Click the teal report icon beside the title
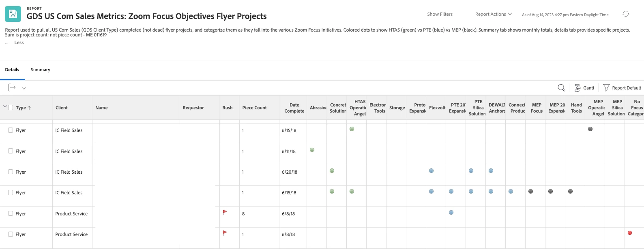 (x=13, y=14)
